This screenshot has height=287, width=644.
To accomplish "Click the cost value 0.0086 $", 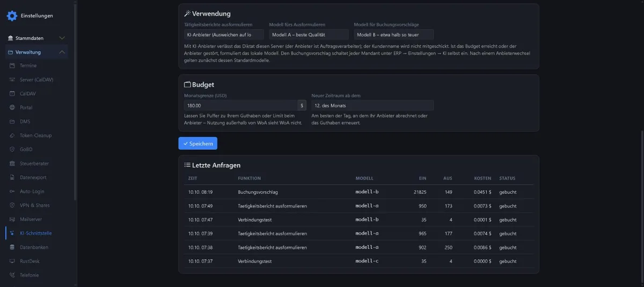I will click(x=482, y=247).
